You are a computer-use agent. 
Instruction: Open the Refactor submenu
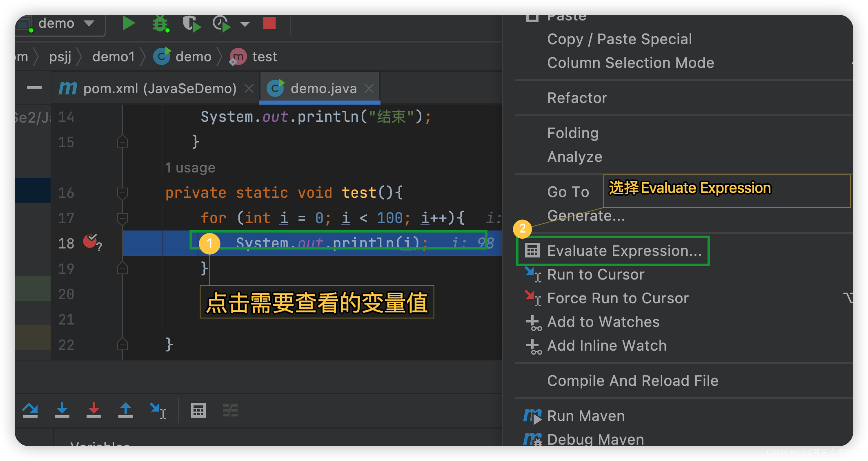pos(577,98)
